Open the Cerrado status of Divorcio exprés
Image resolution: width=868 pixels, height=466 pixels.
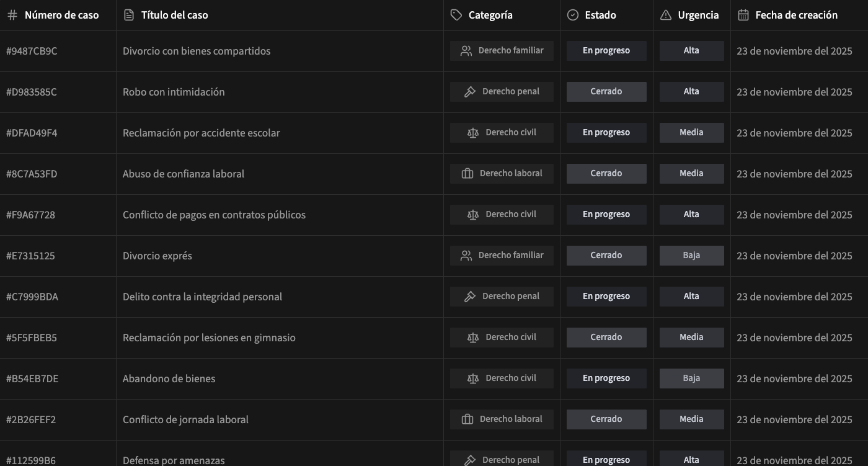point(606,256)
